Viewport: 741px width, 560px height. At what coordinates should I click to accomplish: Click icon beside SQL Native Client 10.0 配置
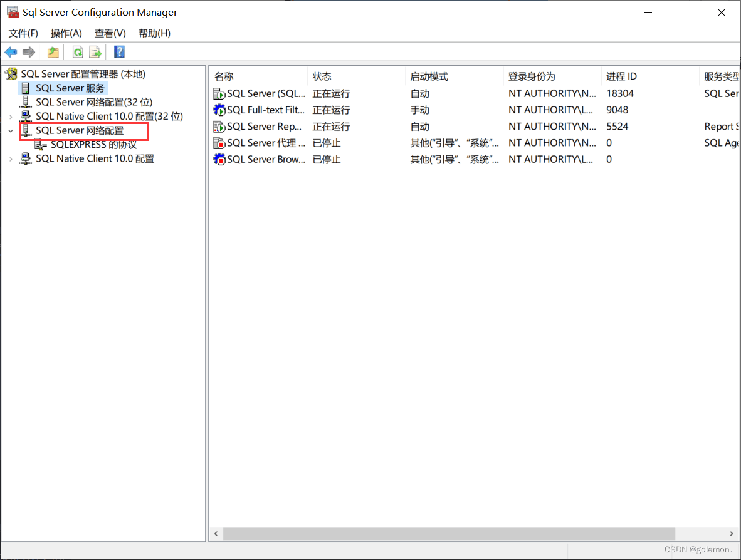pos(26,158)
